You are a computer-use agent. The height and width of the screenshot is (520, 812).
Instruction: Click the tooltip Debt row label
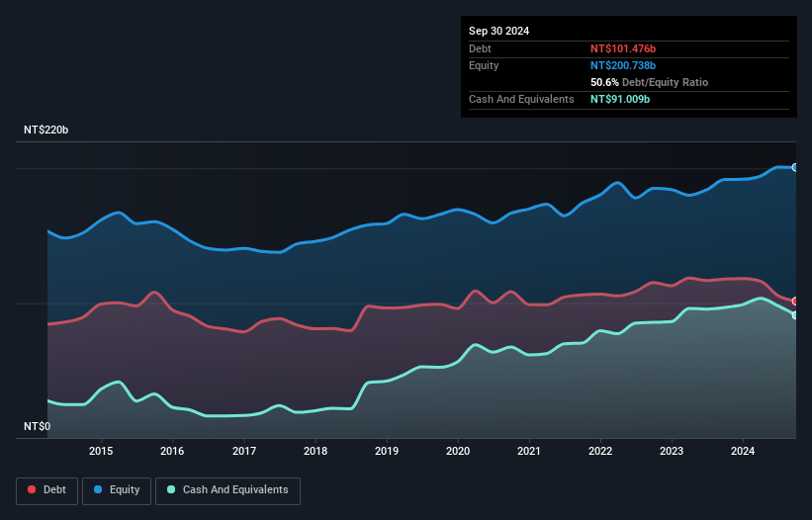pyautogui.click(x=480, y=48)
